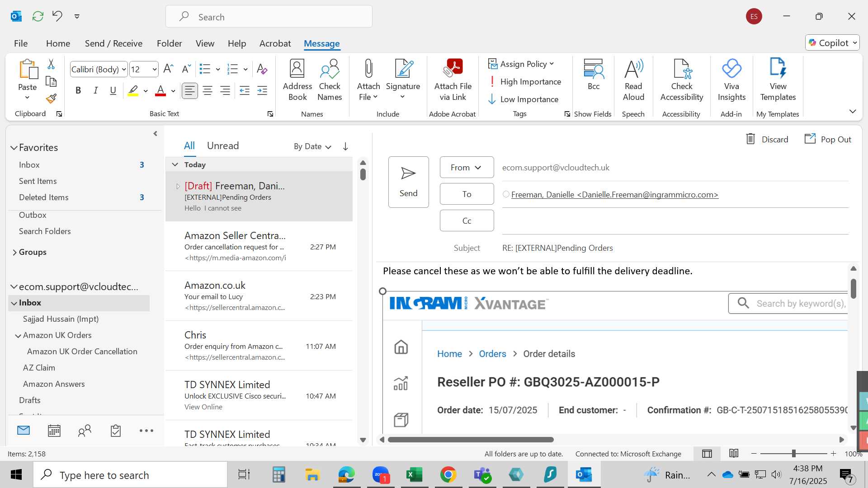Pop Out the reply window
This screenshot has width=868, height=488.
[828, 139]
